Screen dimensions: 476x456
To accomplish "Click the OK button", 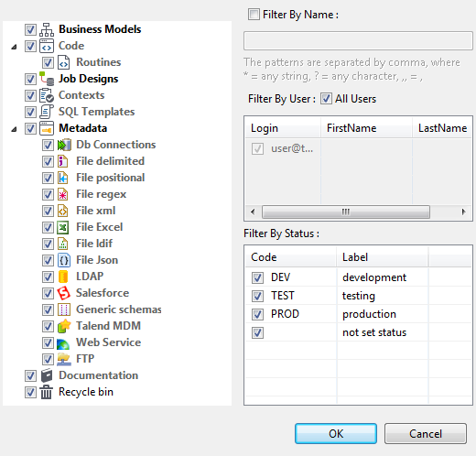I will (x=336, y=433).
